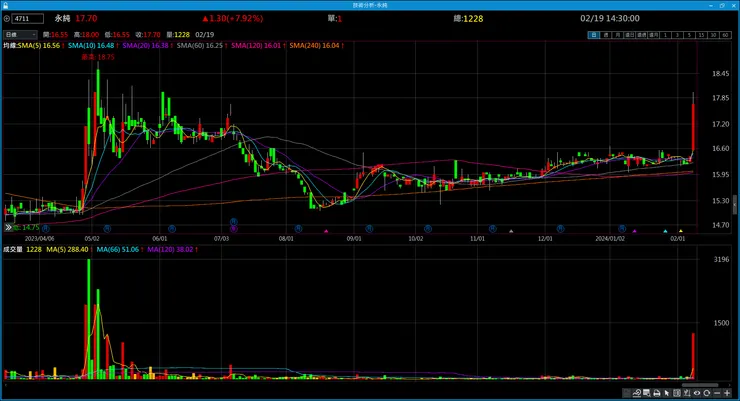
Task: Select the 30-minute interval button
Action: pos(713,35)
